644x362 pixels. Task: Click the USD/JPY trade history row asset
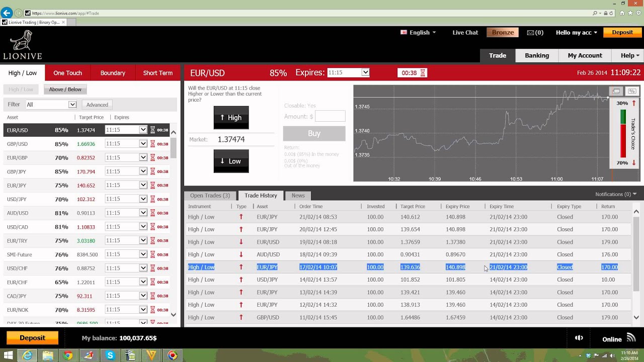coord(267,280)
